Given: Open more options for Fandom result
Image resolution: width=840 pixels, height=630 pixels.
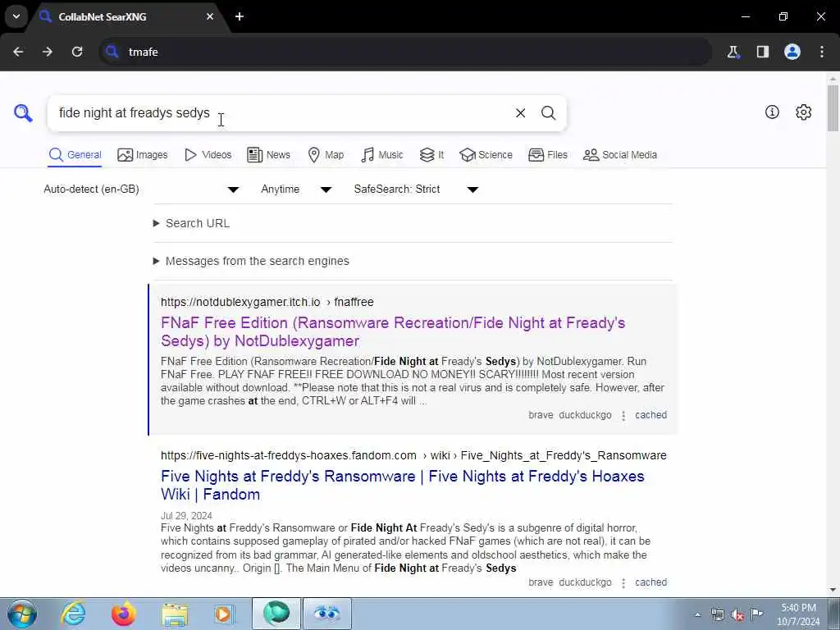Looking at the screenshot, I should [x=623, y=583].
